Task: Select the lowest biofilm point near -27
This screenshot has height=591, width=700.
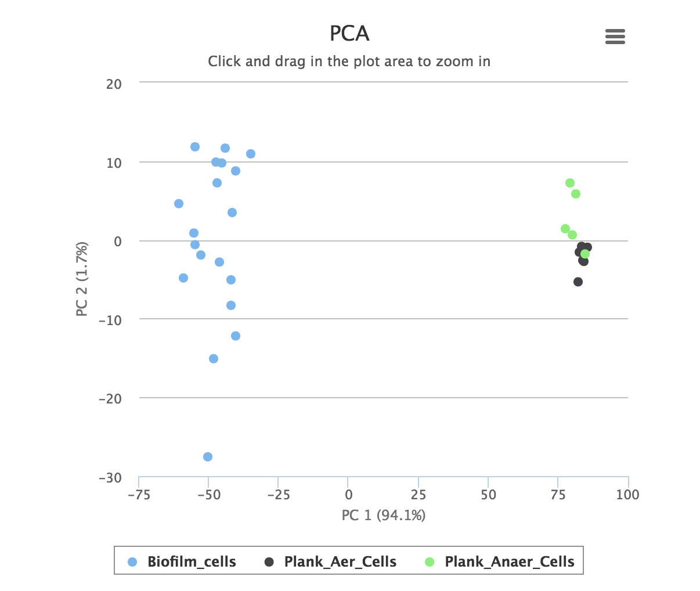Action: tap(208, 457)
